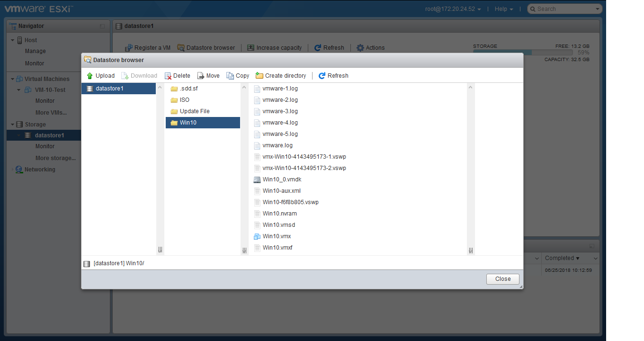Open the Help dropdown menu
The height and width of the screenshot is (341, 644).
tap(504, 9)
